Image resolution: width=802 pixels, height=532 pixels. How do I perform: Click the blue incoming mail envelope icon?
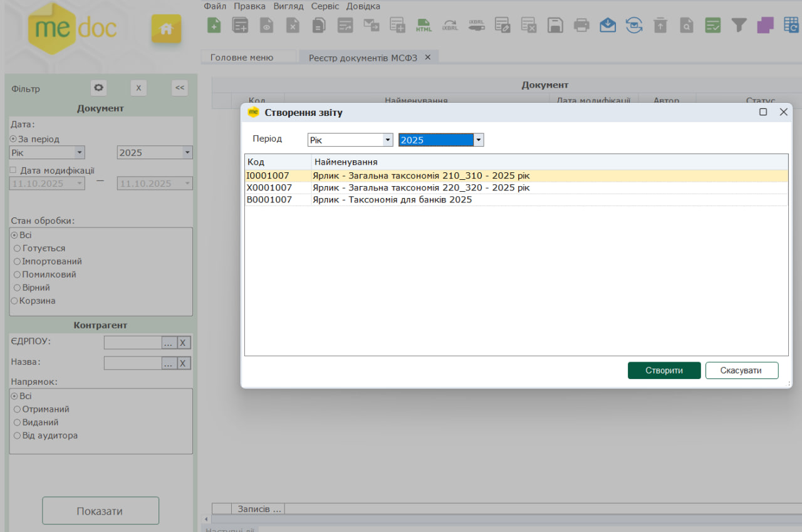tap(608, 25)
